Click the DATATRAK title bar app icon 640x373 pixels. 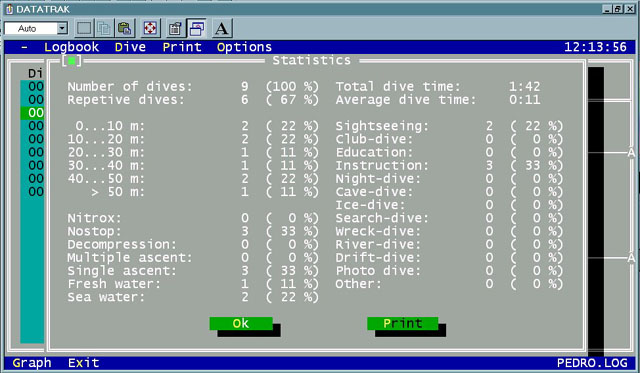pyautogui.click(x=9, y=9)
